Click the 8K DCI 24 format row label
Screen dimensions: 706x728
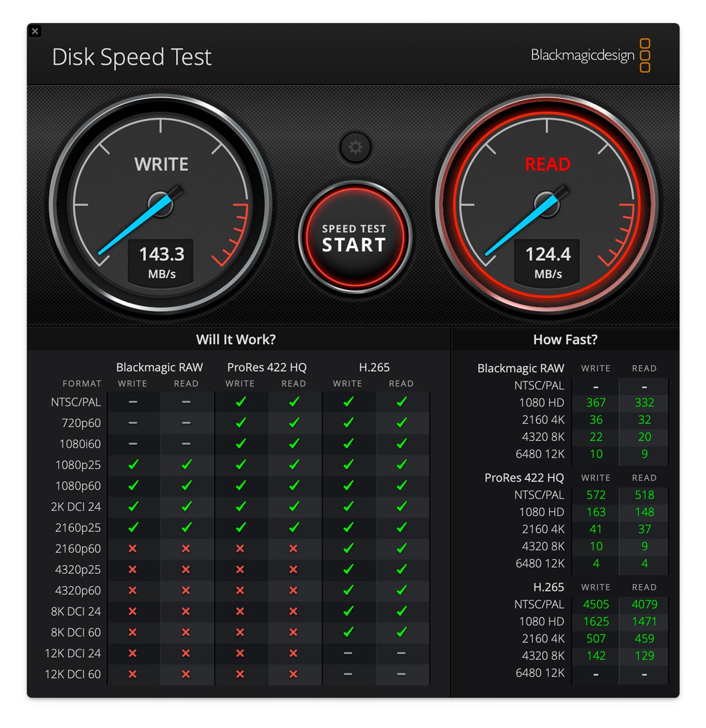(x=76, y=612)
